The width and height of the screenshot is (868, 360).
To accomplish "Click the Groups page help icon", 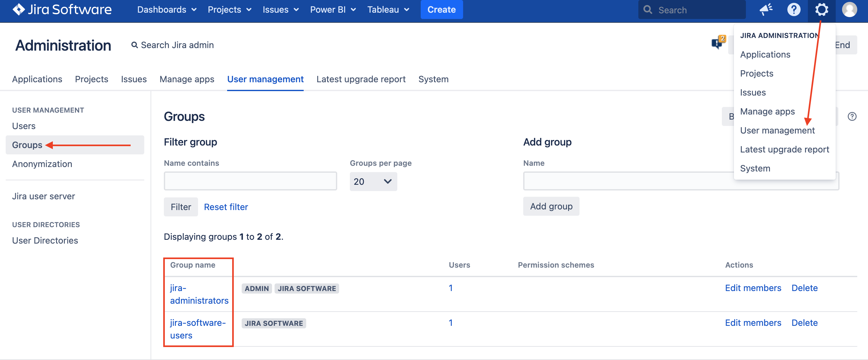I will click(852, 117).
